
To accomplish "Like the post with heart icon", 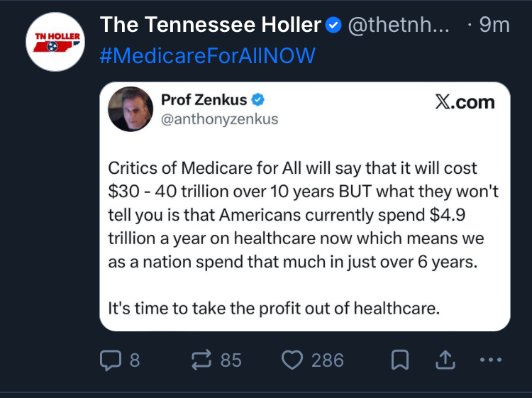I will [x=292, y=361].
